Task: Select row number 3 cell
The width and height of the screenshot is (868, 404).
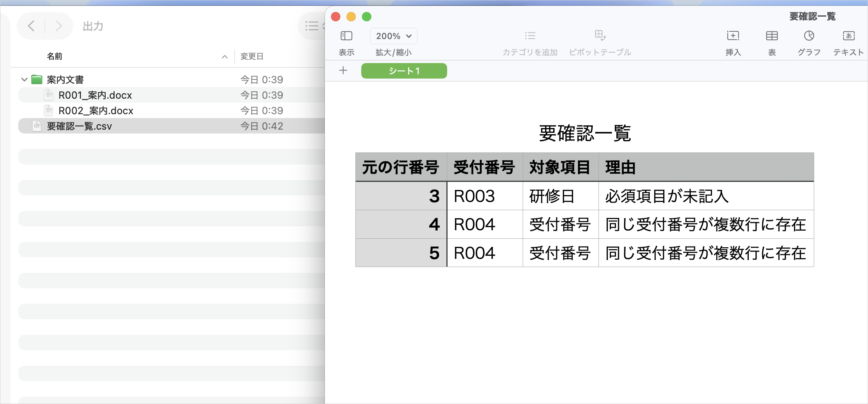Action: coord(401,196)
